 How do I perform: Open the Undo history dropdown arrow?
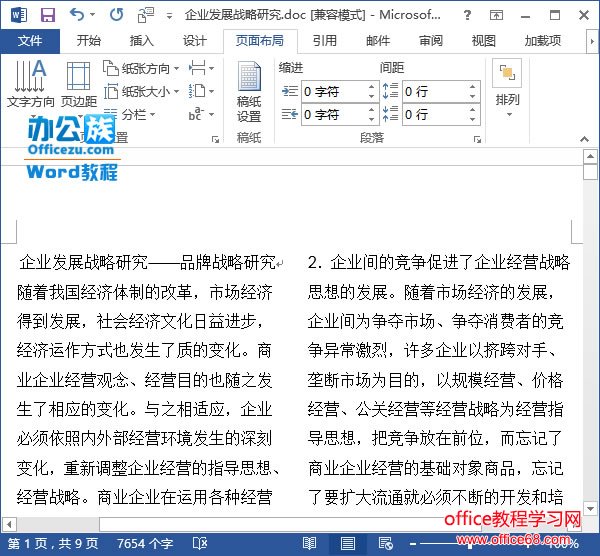click(x=93, y=15)
